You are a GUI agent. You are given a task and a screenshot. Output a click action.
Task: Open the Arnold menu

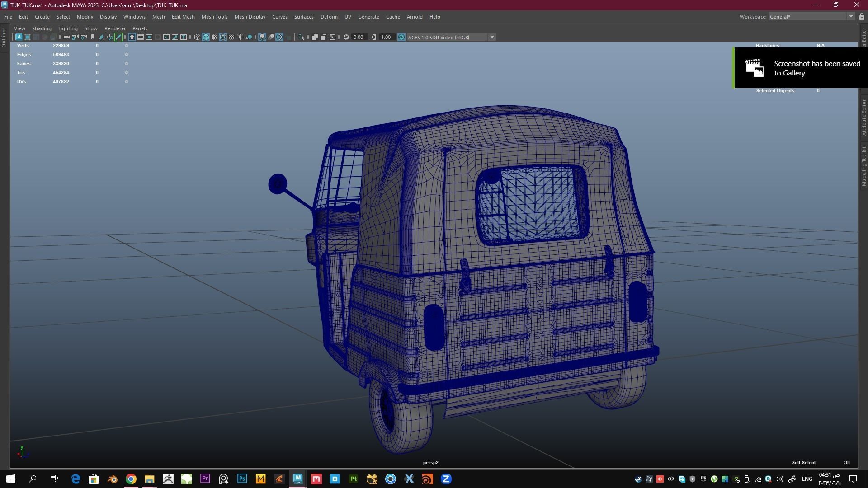point(415,17)
